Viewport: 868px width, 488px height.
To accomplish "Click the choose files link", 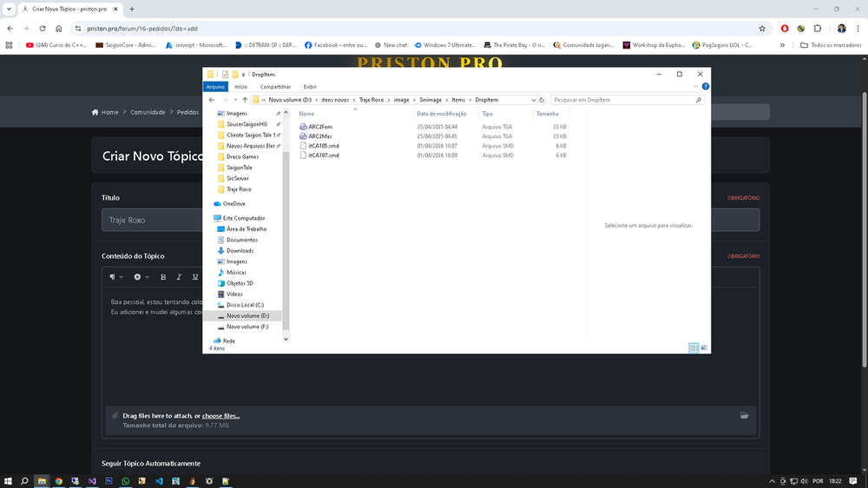I will (220, 416).
